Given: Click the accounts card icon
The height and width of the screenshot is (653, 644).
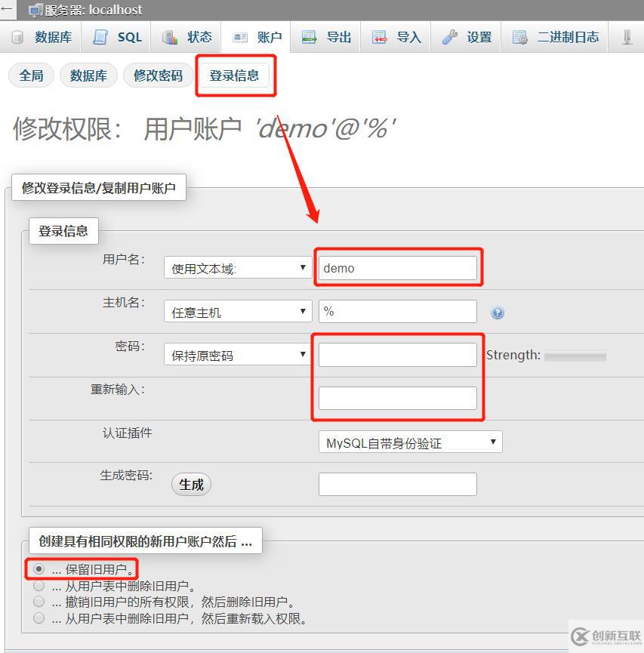Looking at the screenshot, I should (240, 38).
